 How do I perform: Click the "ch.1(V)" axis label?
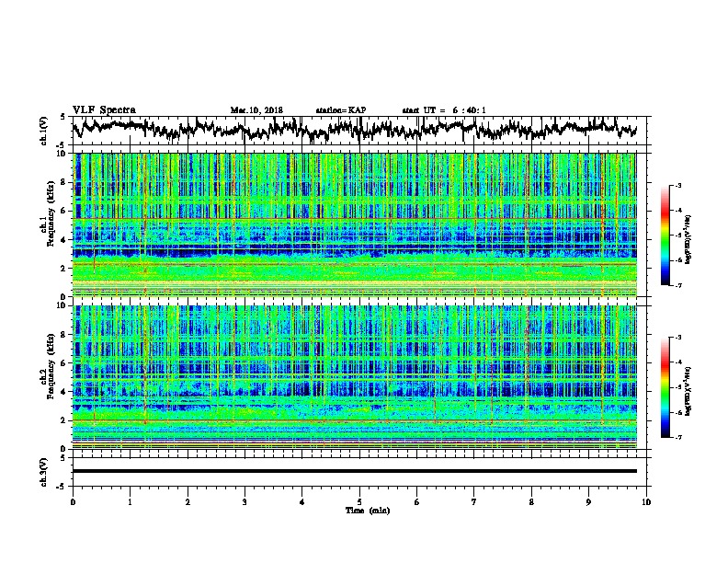pyautogui.click(x=44, y=131)
